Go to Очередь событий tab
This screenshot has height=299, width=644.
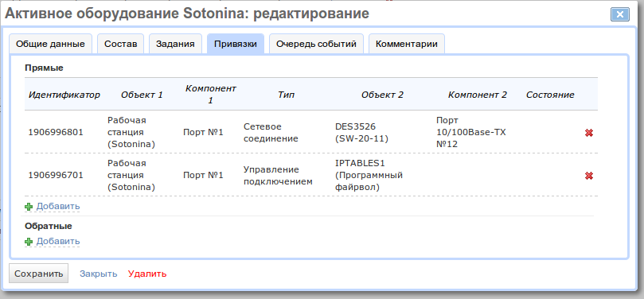(x=316, y=44)
